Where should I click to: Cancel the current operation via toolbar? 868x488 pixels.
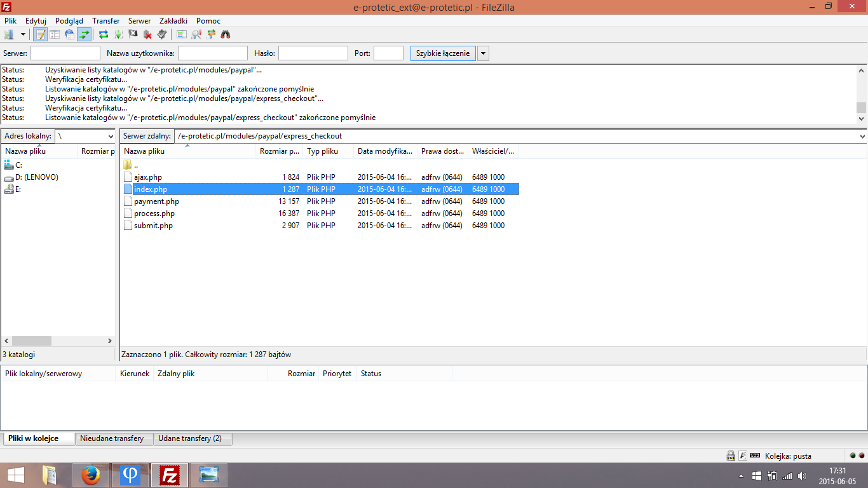click(x=133, y=34)
